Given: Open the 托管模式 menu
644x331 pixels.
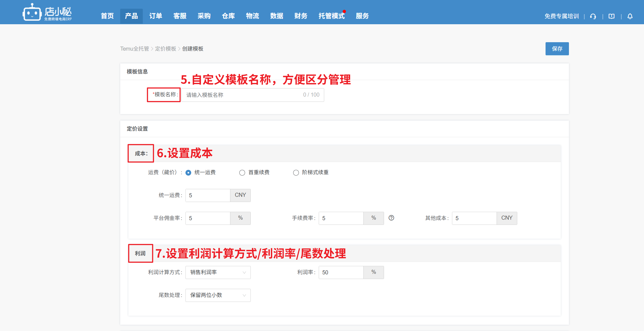Looking at the screenshot, I should pyautogui.click(x=331, y=16).
